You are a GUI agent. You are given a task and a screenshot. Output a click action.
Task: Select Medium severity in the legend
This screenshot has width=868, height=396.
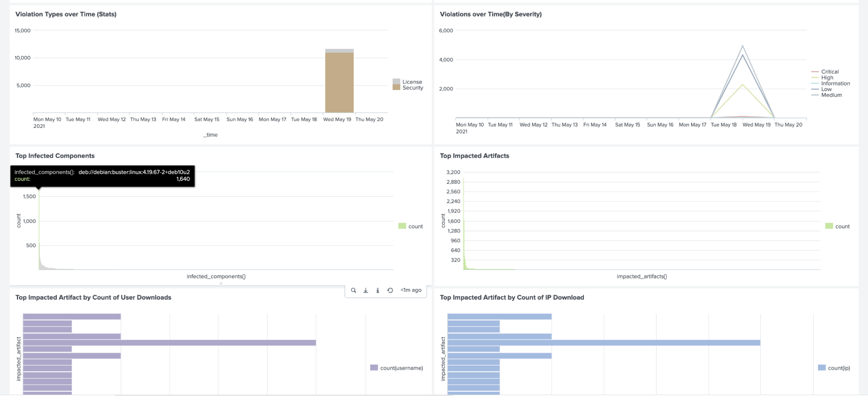coord(831,95)
